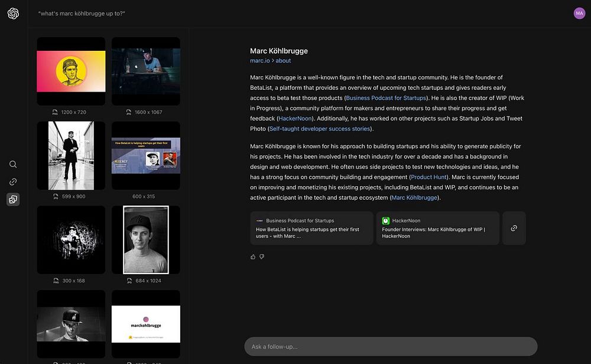Open the thumbnail of man at laptop
591x364 pixels.
pos(146,71)
